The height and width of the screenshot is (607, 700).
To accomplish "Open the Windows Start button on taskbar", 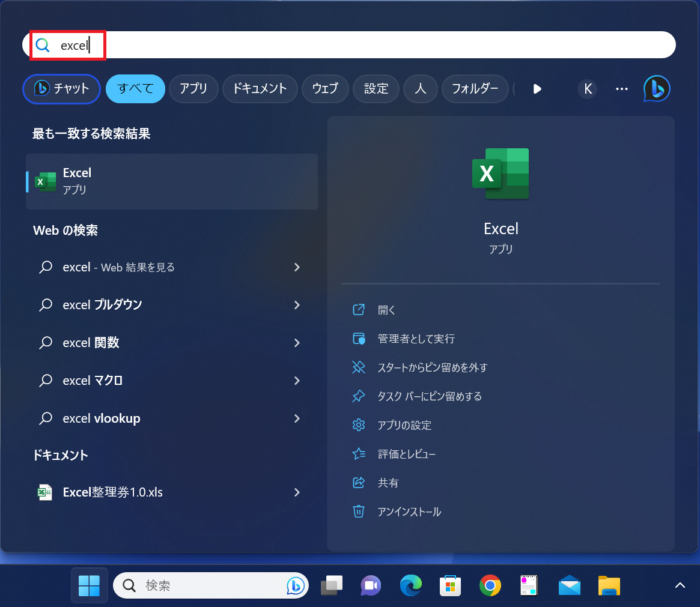I will (90, 585).
